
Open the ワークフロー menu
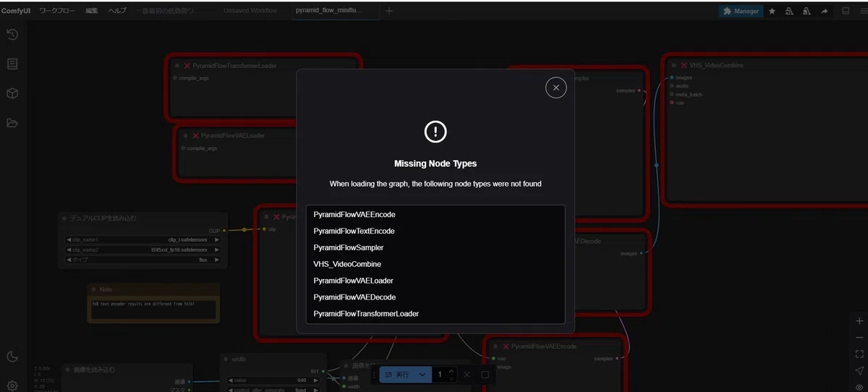(57, 11)
